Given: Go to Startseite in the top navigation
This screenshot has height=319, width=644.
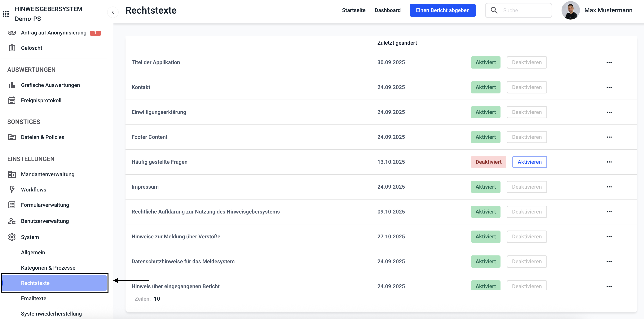Looking at the screenshot, I should (354, 10).
